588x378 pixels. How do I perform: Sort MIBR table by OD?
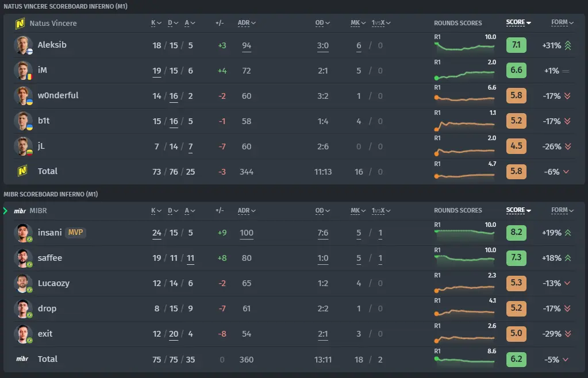pos(322,210)
